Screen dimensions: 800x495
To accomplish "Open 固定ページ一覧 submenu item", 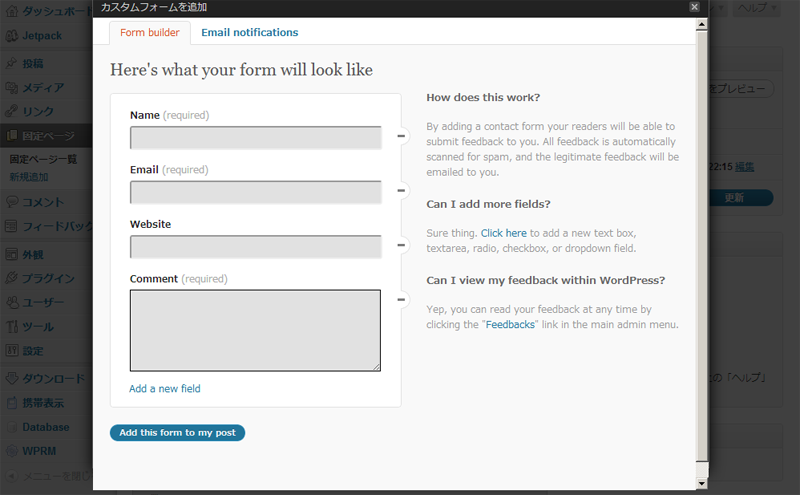I will click(x=43, y=159).
